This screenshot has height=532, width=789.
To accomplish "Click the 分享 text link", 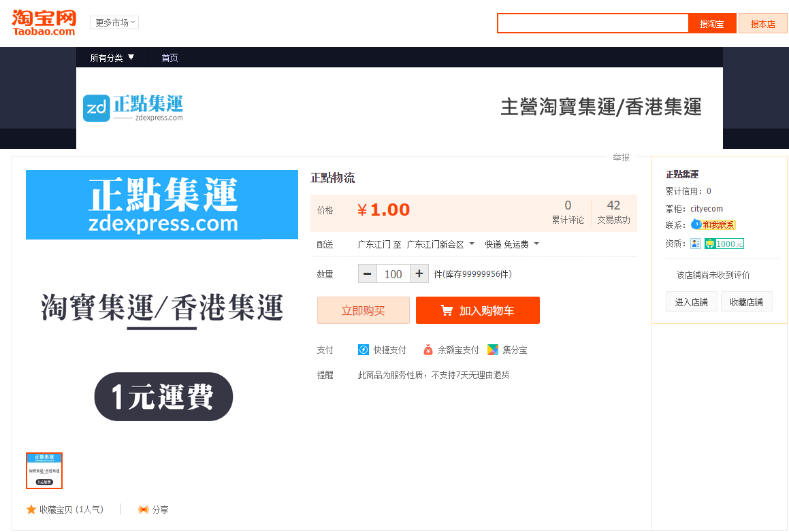I will click(160, 510).
